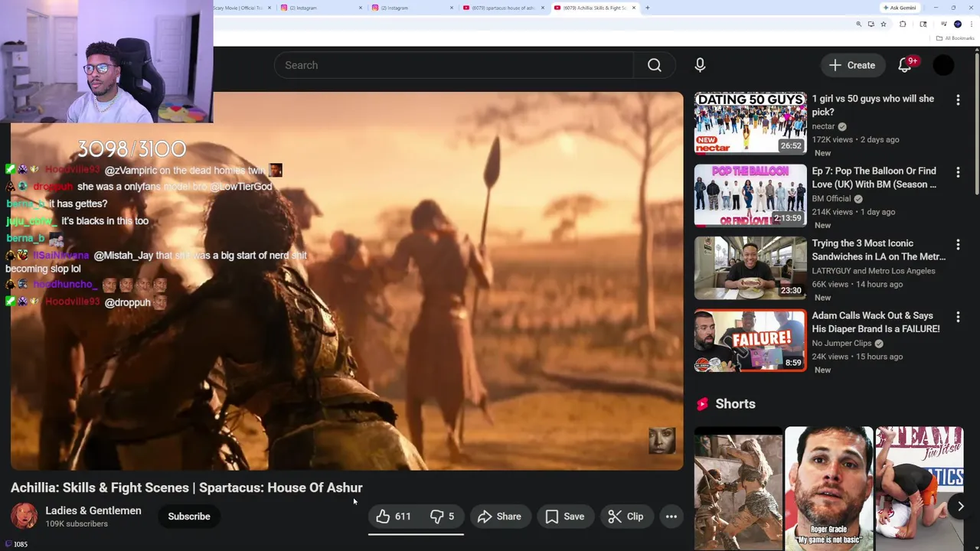Open the account avatar menu
The height and width of the screenshot is (551, 980).
[x=944, y=65]
